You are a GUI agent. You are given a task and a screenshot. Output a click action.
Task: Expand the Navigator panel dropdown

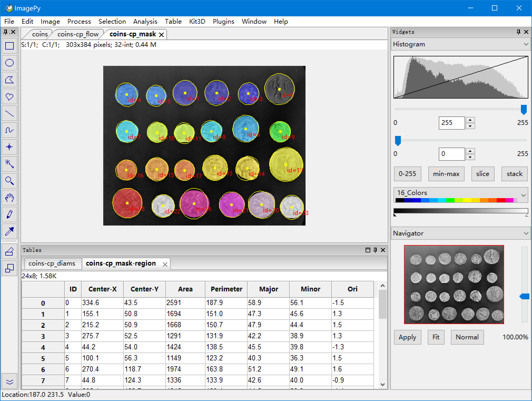[526, 233]
